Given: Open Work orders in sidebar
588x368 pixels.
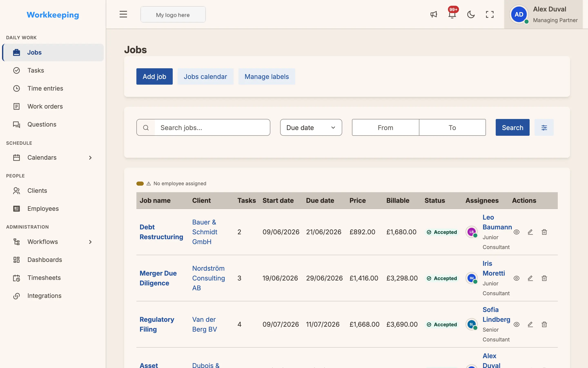Looking at the screenshot, I should click(x=53, y=107).
